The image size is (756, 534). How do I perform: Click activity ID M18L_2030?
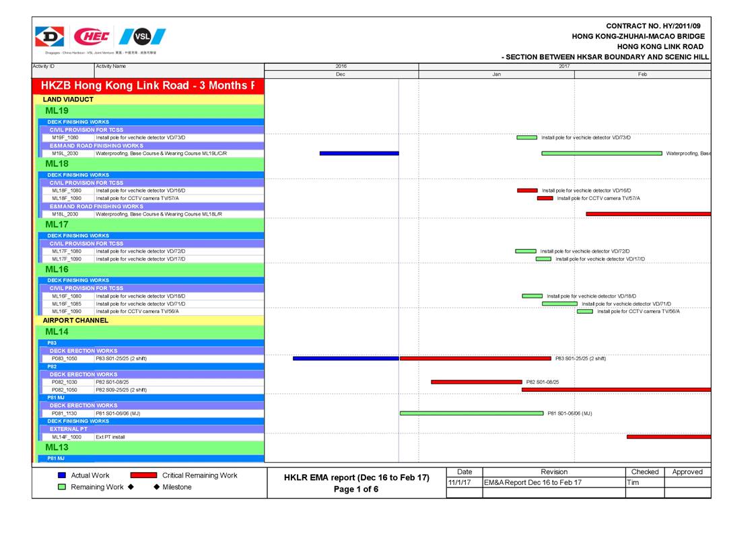tap(65, 214)
